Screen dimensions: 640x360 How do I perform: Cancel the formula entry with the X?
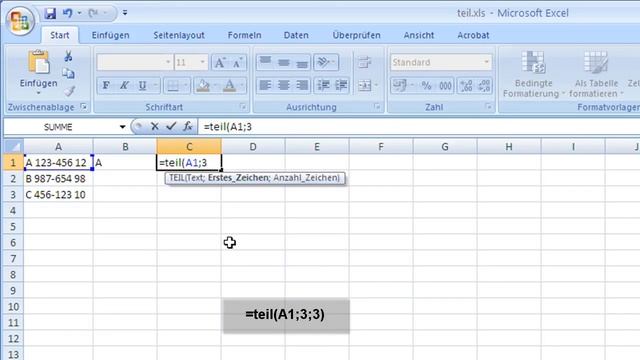pyautogui.click(x=154, y=127)
